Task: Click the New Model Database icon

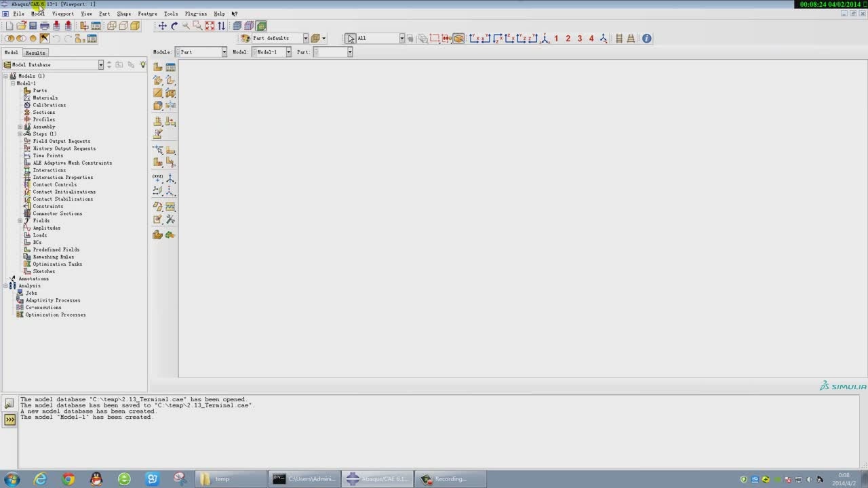Action: pyautogui.click(x=9, y=26)
